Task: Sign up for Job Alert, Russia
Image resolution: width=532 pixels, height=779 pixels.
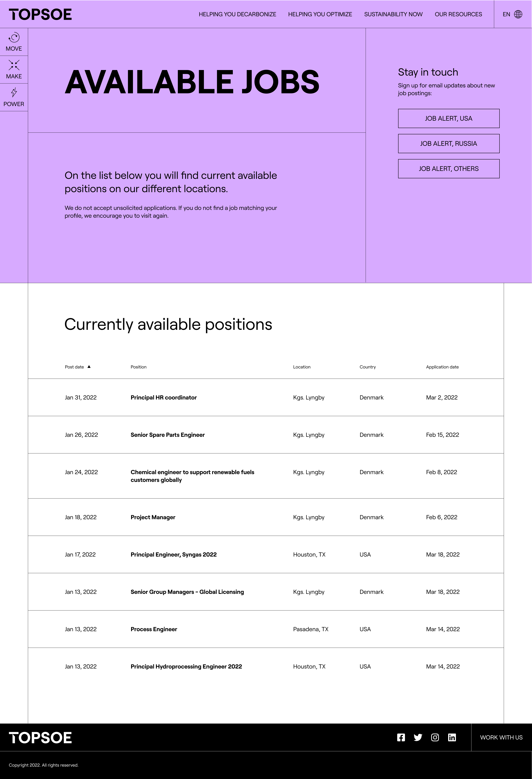Action: [x=449, y=143]
